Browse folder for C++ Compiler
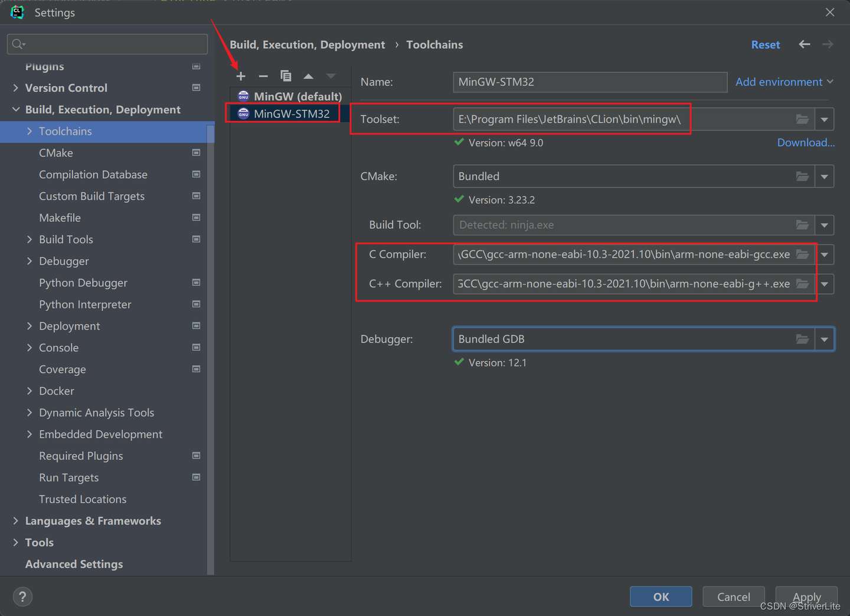 point(802,284)
